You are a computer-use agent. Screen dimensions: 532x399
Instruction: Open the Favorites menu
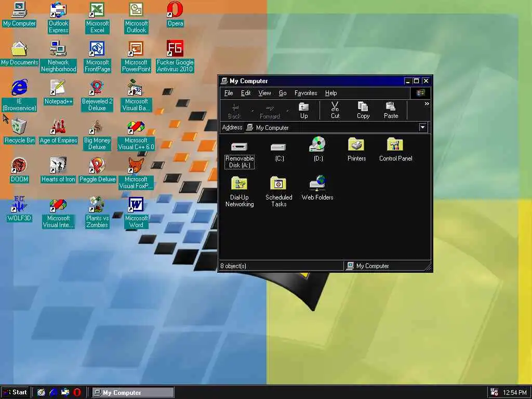305,93
